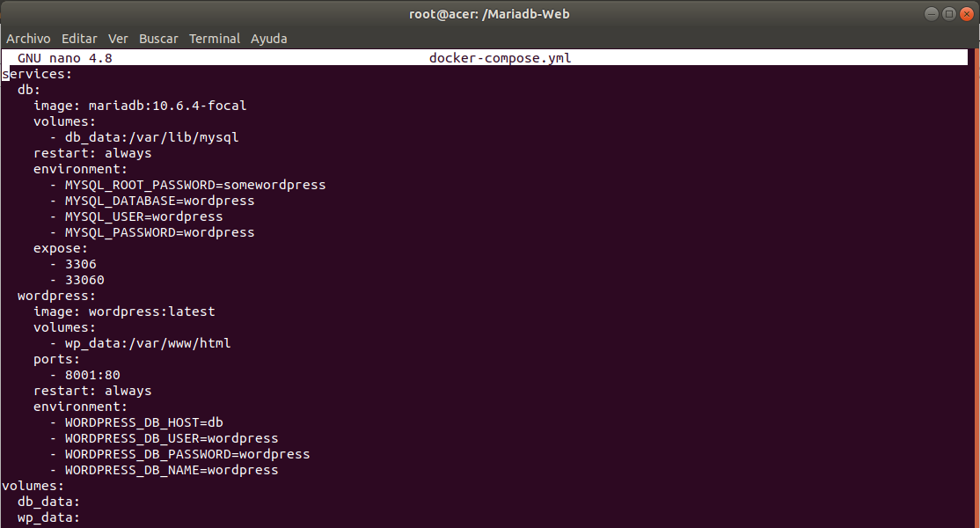
Task: Maximize the terminal window
Action: click(x=948, y=14)
